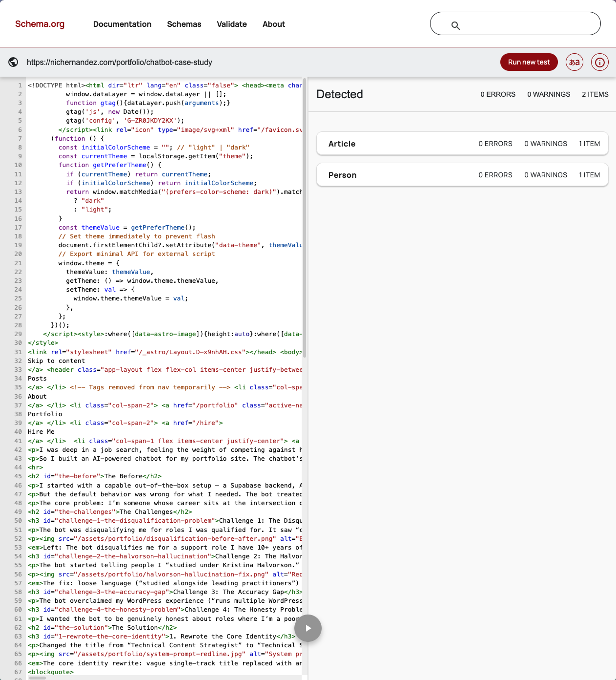616x680 pixels.
Task: Click the DOCTYPE line of source
Action: click(x=164, y=85)
